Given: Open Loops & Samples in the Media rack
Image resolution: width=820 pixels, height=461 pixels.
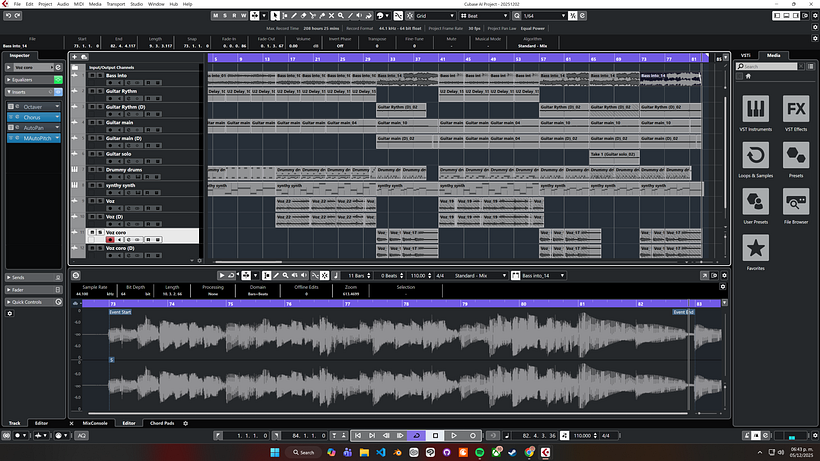Looking at the screenshot, I should click(x=756, y=160).
